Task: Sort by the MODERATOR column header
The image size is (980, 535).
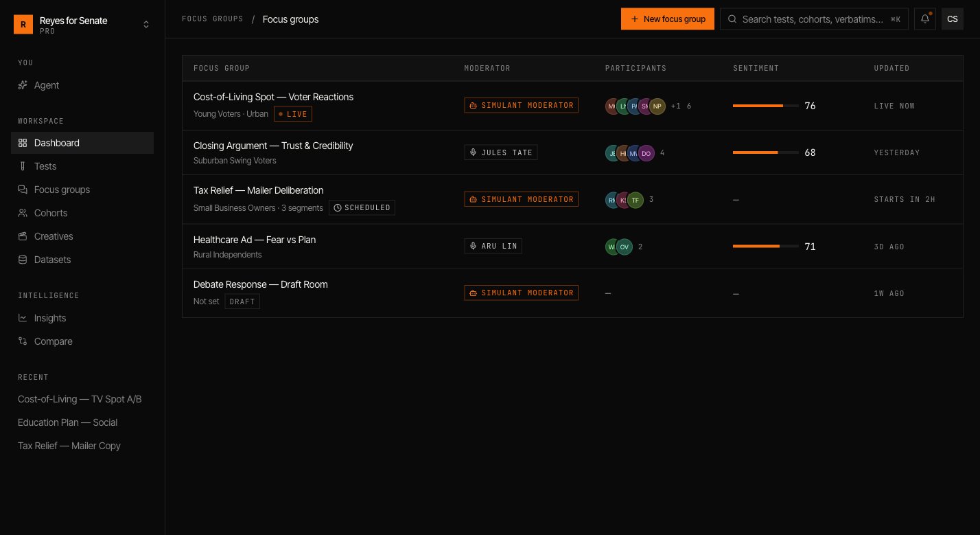Action: (x=487, y=68)
